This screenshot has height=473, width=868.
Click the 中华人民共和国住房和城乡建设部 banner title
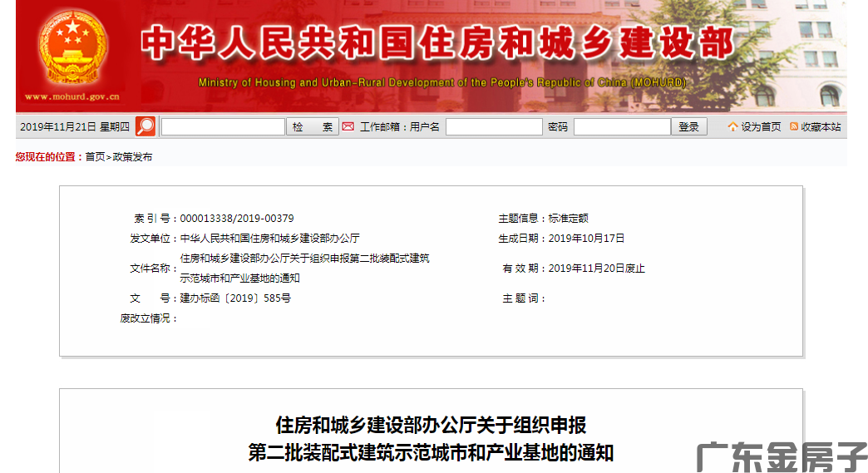point(437,43)
